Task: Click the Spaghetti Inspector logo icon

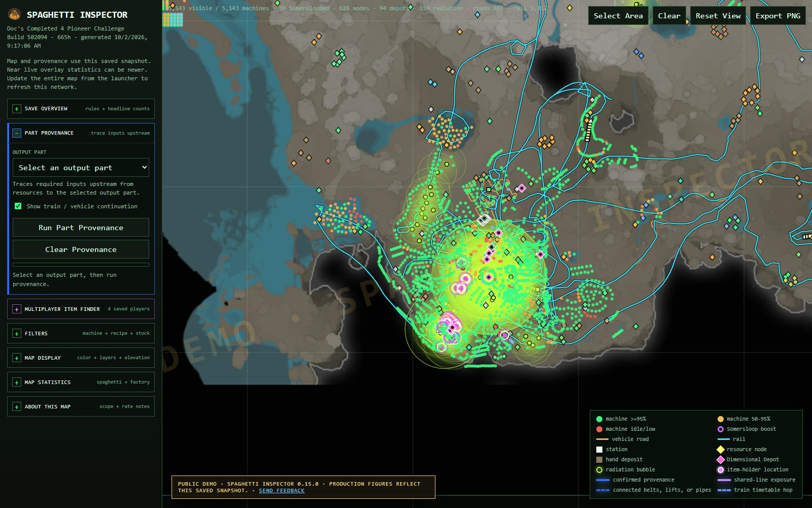Action: (x=15, y=14)
